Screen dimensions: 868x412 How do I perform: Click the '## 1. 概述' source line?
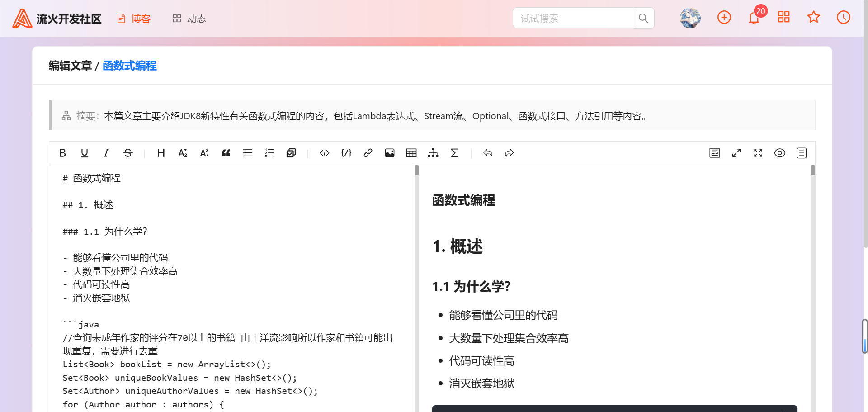point(88,205)
